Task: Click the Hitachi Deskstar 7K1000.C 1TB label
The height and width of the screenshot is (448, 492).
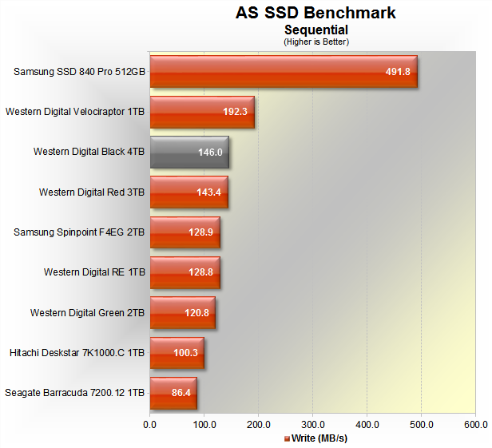Action: (77, 352)
